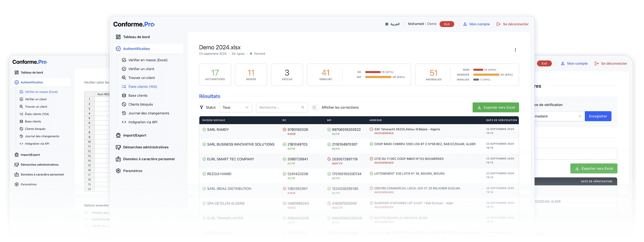Click the blue Enregistrer button in right back window
The height and width of the screenshot is (242, 644).
pos(598,116)
